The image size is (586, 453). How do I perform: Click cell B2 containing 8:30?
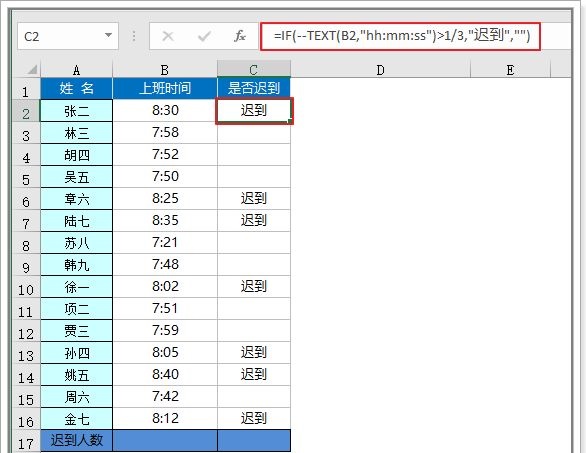tap(165, 110)
